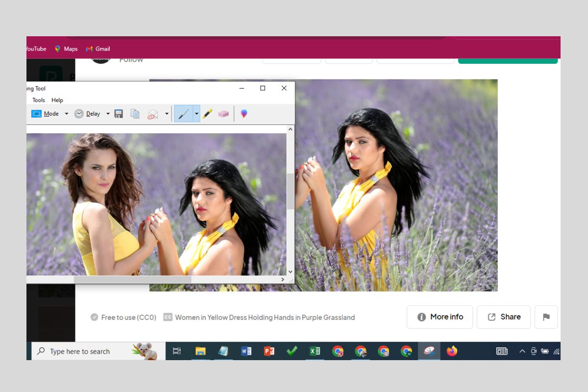Click the Send Snip envelope icon

153,114
